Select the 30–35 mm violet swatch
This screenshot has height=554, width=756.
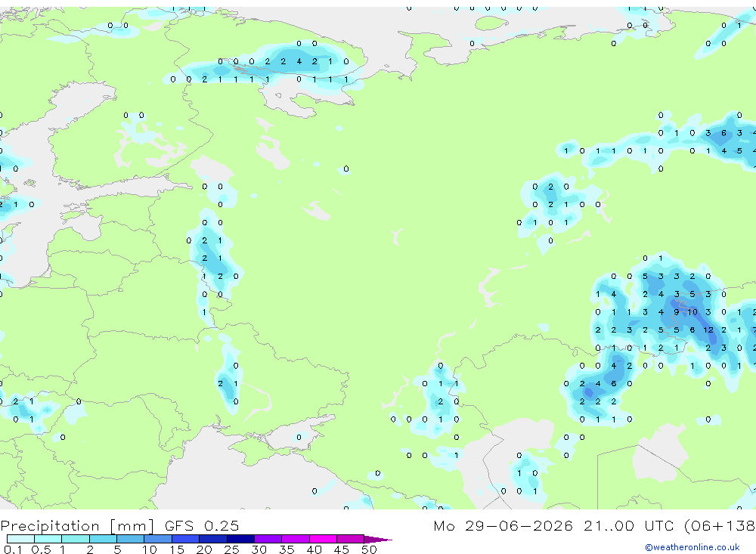coord(268,539)
